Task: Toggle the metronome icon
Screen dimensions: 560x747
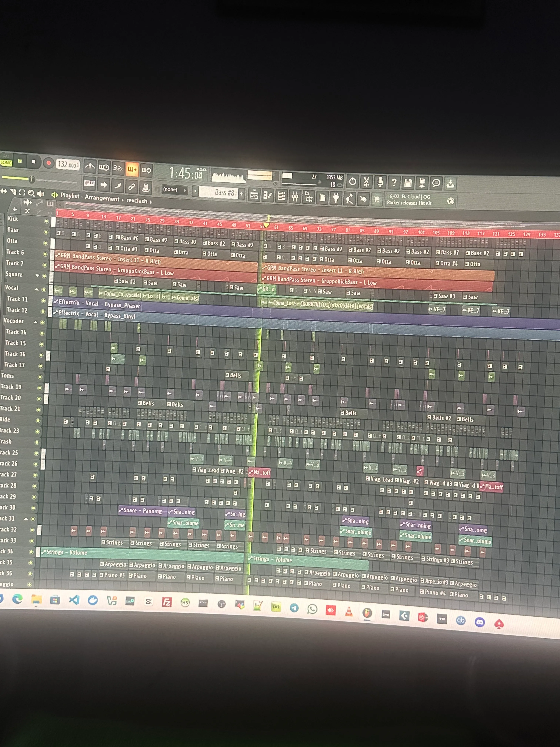Action: 90,166
